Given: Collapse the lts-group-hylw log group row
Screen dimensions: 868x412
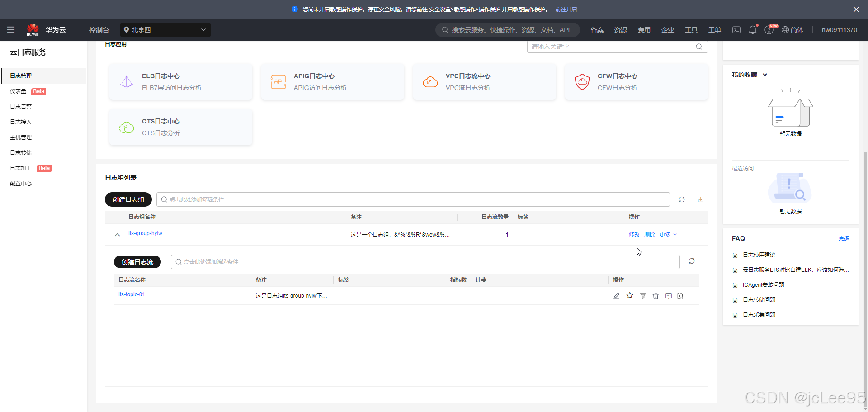Looking at the screenshot, I should coord(117,235).
